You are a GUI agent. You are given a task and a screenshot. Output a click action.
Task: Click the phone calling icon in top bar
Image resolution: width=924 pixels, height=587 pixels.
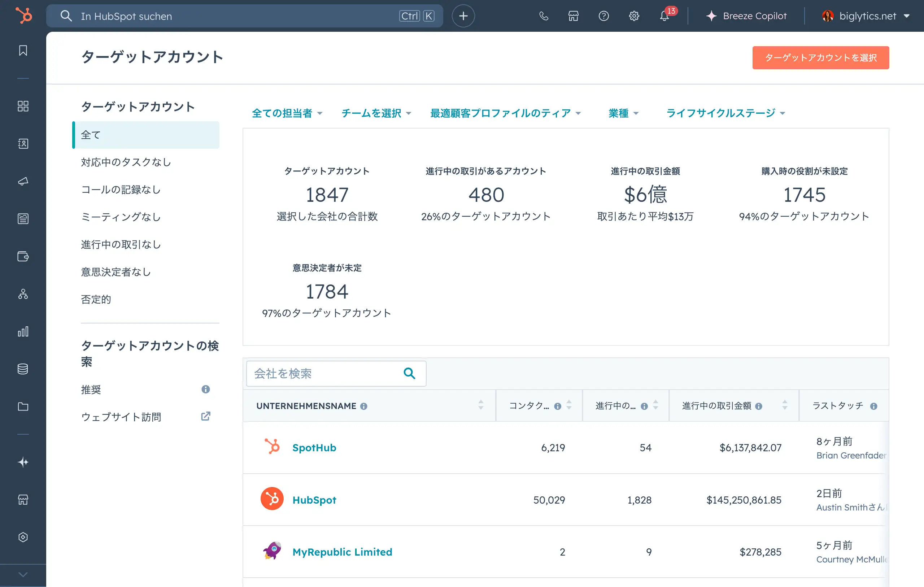pyautogui.click(x=544, y=16)
